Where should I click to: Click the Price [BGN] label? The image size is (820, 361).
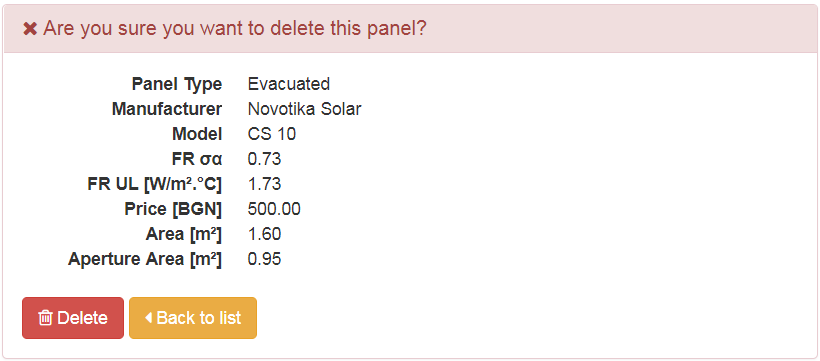173,209
